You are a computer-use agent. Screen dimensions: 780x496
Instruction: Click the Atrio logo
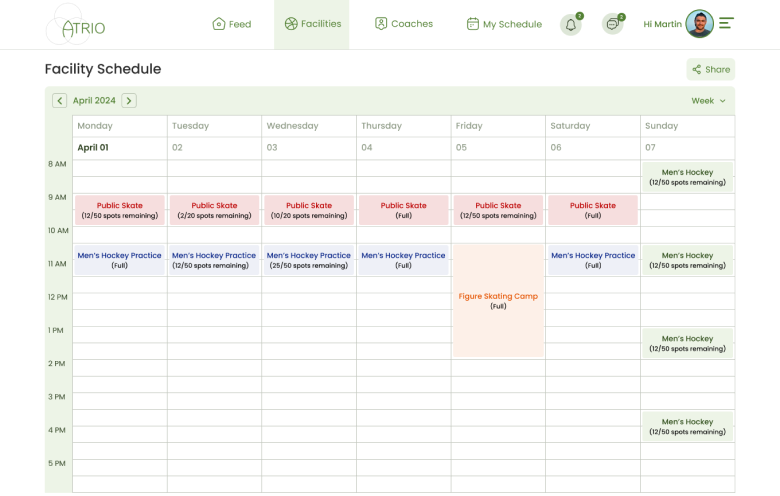(76, 25)
